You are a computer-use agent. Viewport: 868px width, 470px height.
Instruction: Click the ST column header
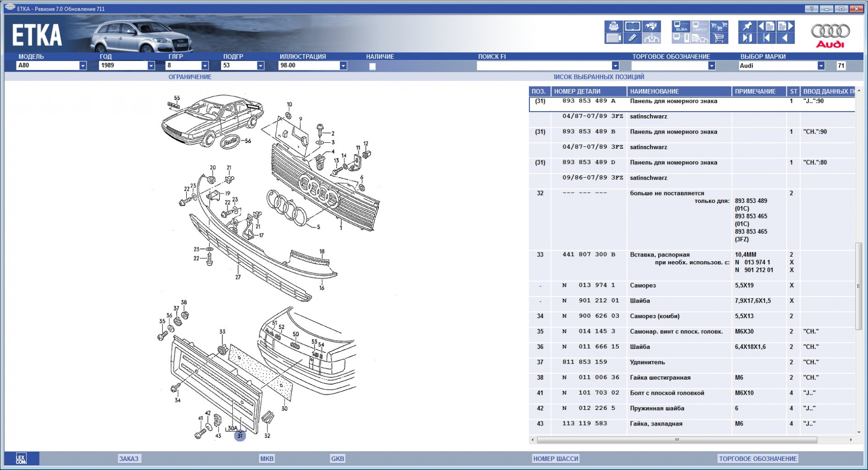click(x=794, y=91)
